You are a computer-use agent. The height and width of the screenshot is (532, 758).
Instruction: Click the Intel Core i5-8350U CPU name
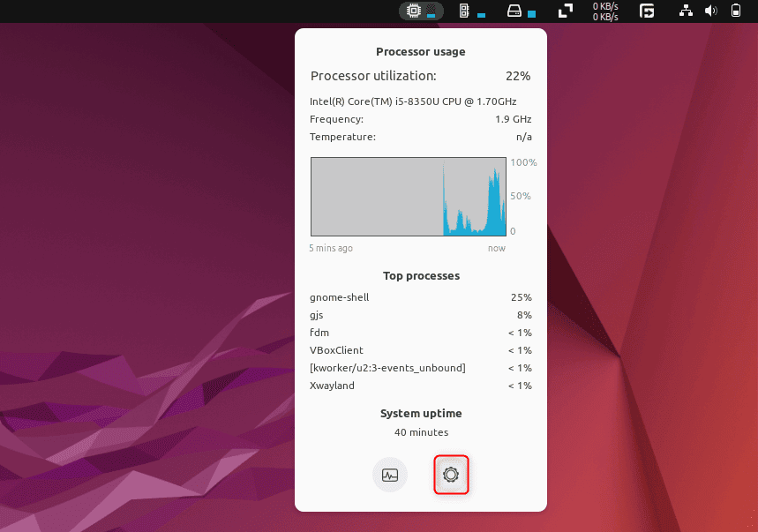click(413, 101)
